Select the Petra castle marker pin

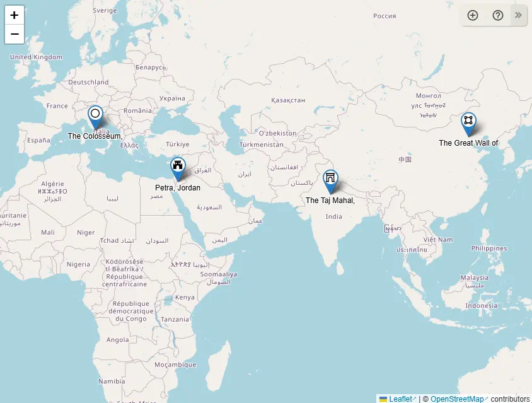click(178, 167)
